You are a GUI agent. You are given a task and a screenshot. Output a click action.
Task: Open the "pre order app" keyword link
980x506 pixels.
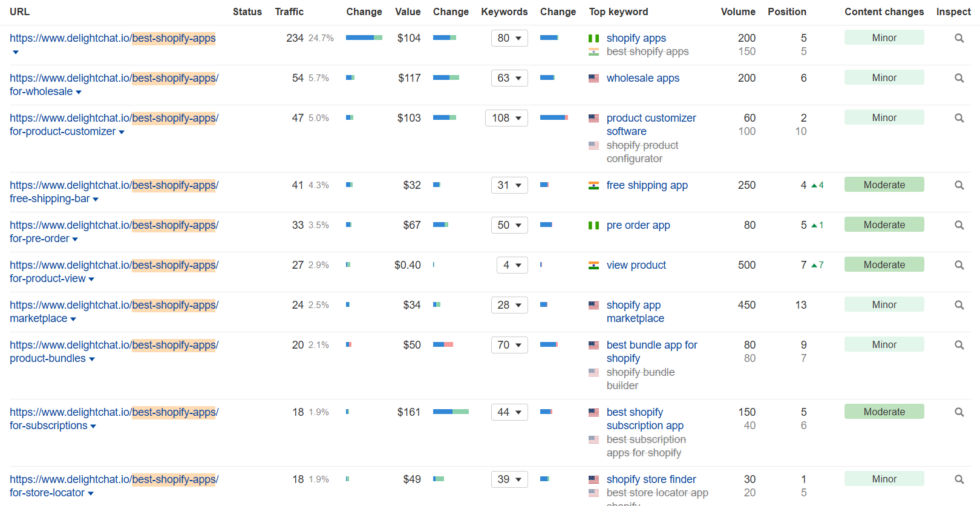coord(638,225)
